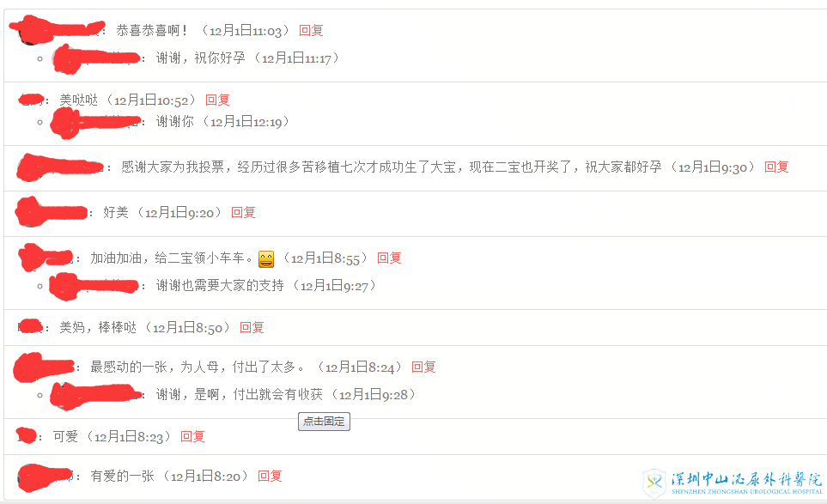The width and height of the screenshot is (827, 504).
Task: Reply to the 美哒哒 comment
Action: point(217,100)
